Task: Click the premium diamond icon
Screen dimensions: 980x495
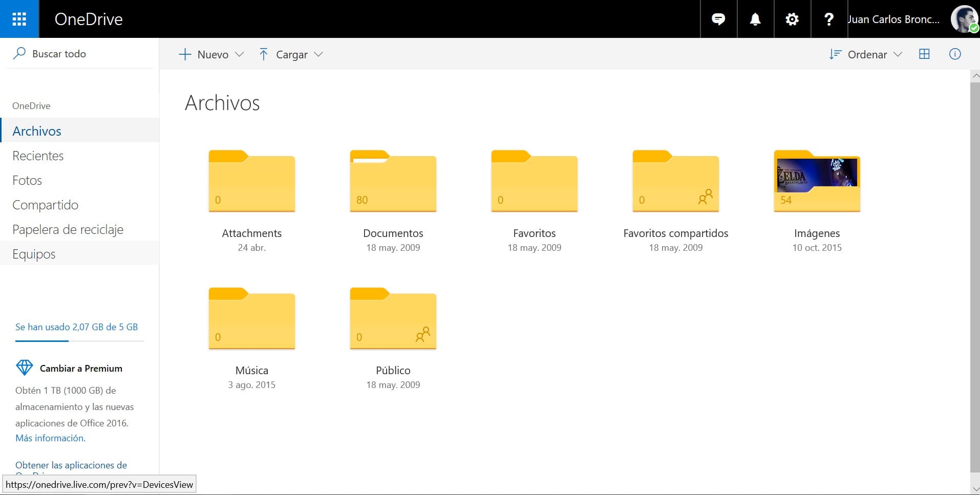Action: coord(25,368)
